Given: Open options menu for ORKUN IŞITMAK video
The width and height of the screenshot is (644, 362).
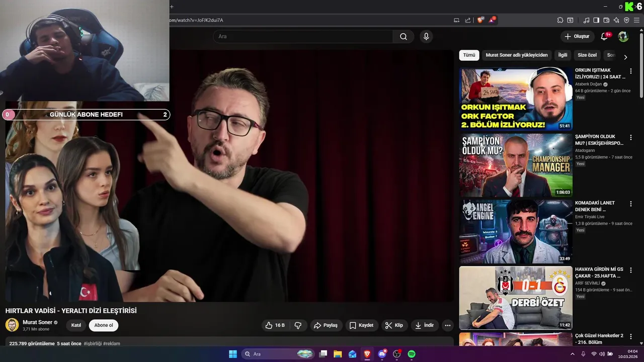Looking at the screenshot, I should (631, 71).
